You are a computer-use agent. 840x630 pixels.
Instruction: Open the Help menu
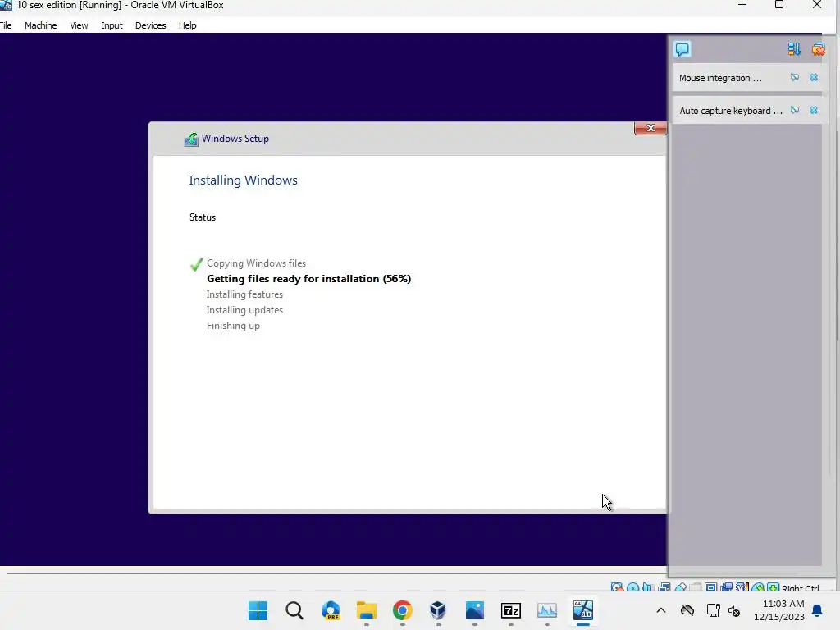tap(188, 25)
